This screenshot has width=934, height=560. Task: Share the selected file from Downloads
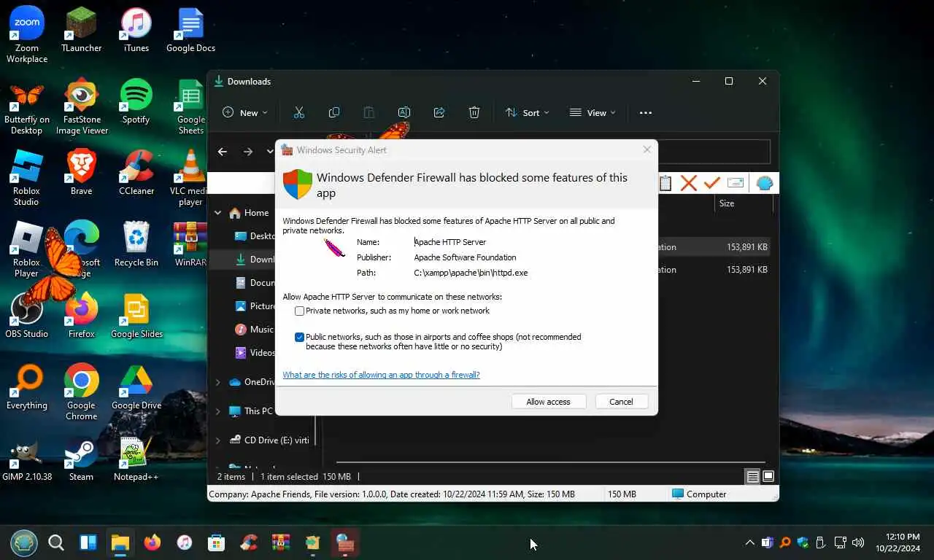coord(439,112)
